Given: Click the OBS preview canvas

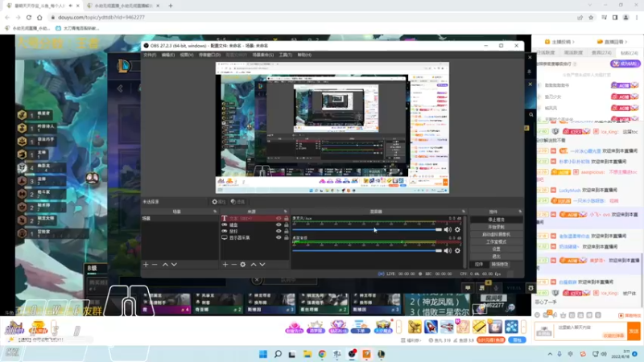Looking at the screenshot, I should pos(332,128).
